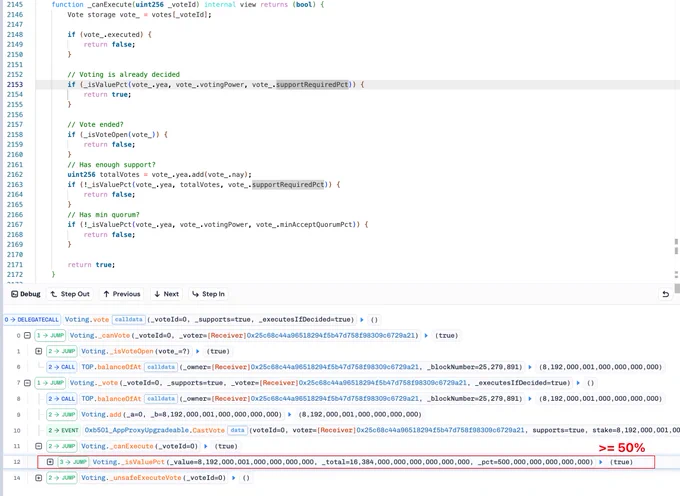This screenshot has width=680, height=496.
Task: Click output arrow of Voting._unsafeExecuteVote row
Action: coord(234,478)
